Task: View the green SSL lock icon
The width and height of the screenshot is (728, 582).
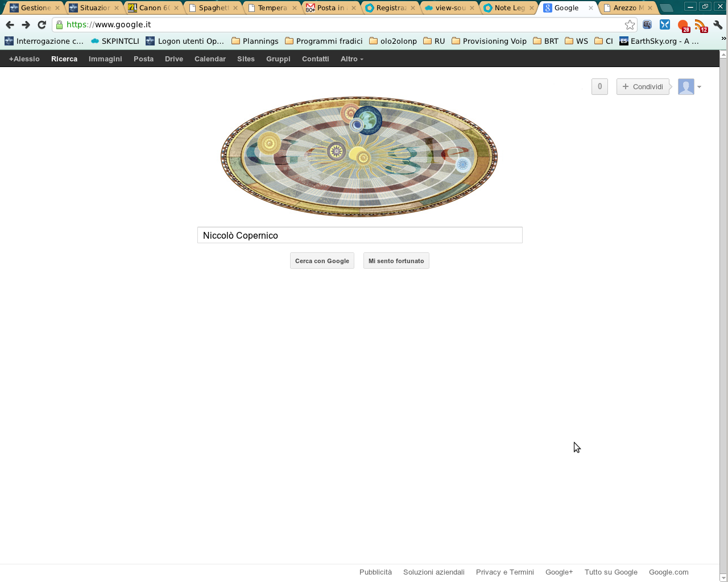Action: 59,24
